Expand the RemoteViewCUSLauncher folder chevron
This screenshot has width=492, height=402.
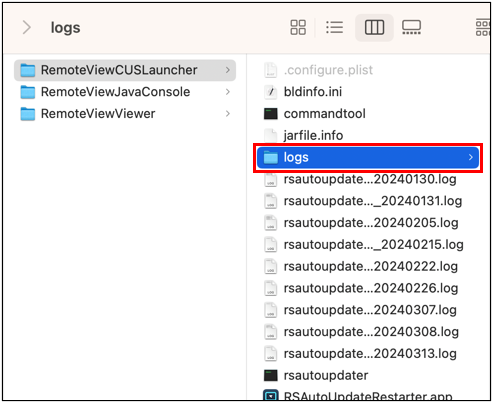click(x=228, y=70)
